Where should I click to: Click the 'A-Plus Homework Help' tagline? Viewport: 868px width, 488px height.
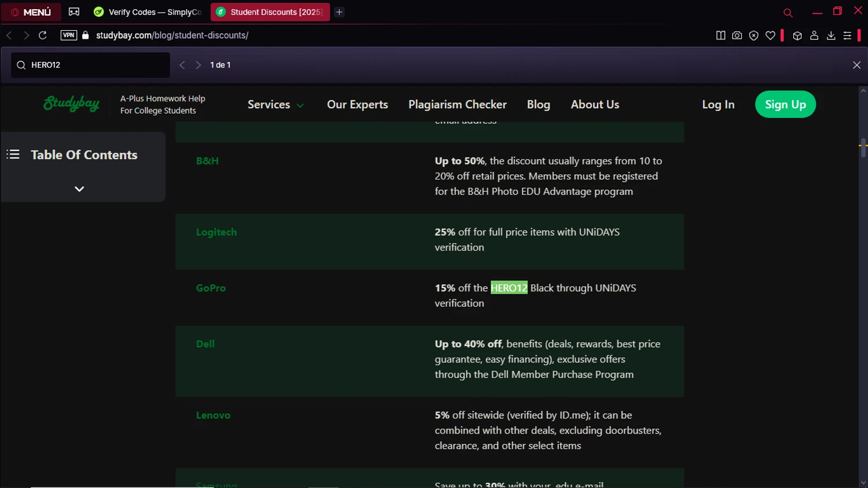click(163, 98)
